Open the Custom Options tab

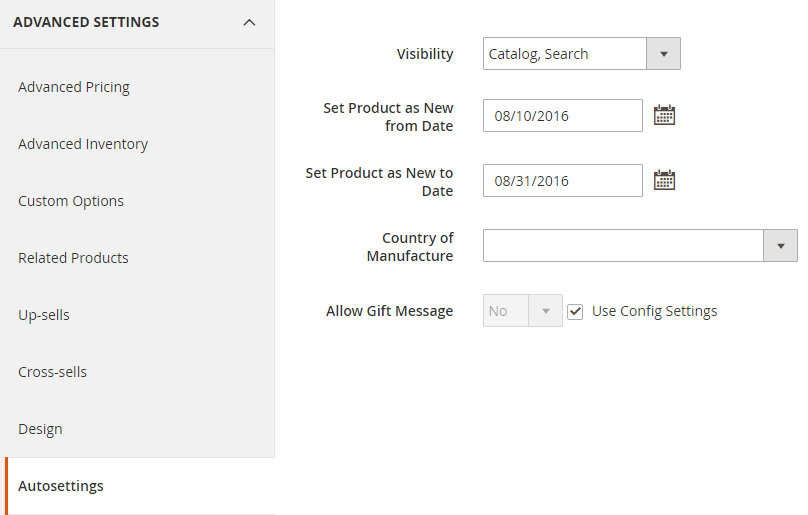71,201
